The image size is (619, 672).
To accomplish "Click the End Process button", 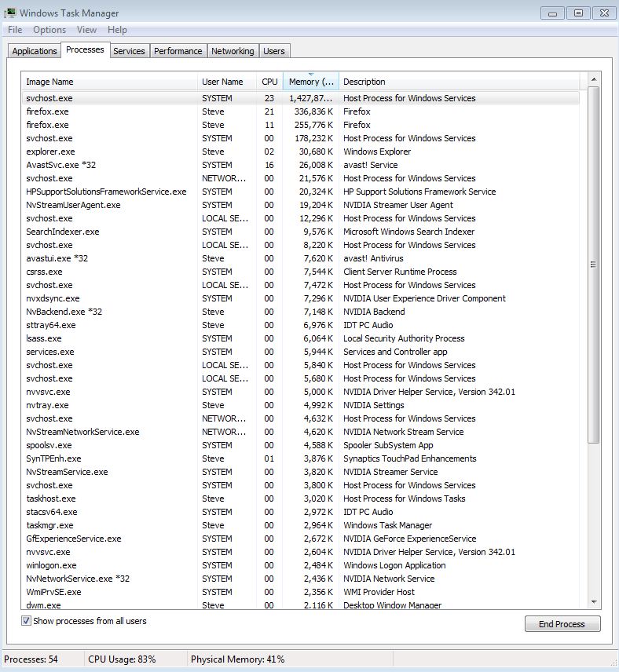I will click(x=562, y=624).
